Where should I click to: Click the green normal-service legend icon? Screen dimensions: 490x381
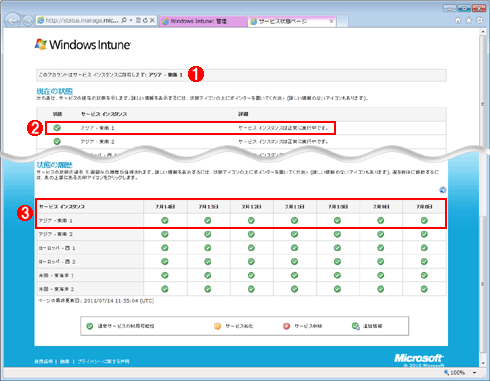point(90,326)
